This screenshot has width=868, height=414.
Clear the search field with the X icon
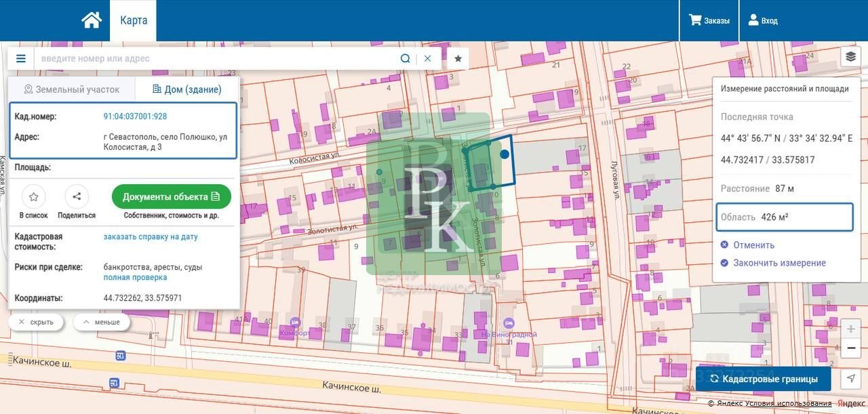click(427, 58)
